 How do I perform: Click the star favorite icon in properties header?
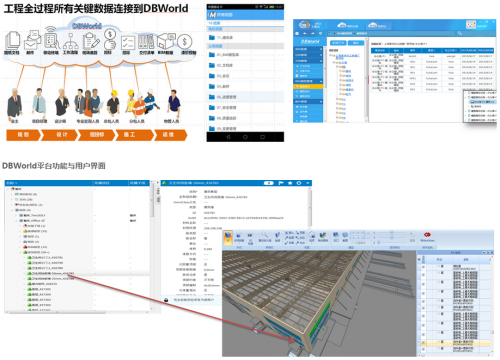[x=290, y=183]
